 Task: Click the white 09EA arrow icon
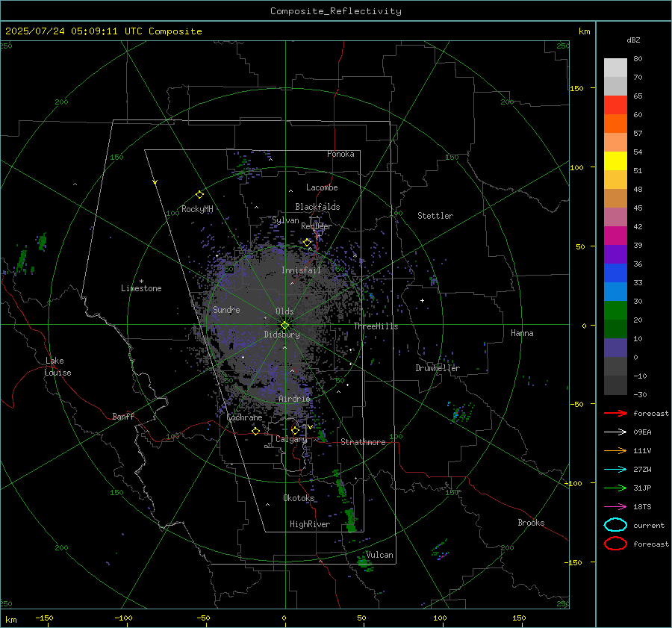tap(615, 432)
